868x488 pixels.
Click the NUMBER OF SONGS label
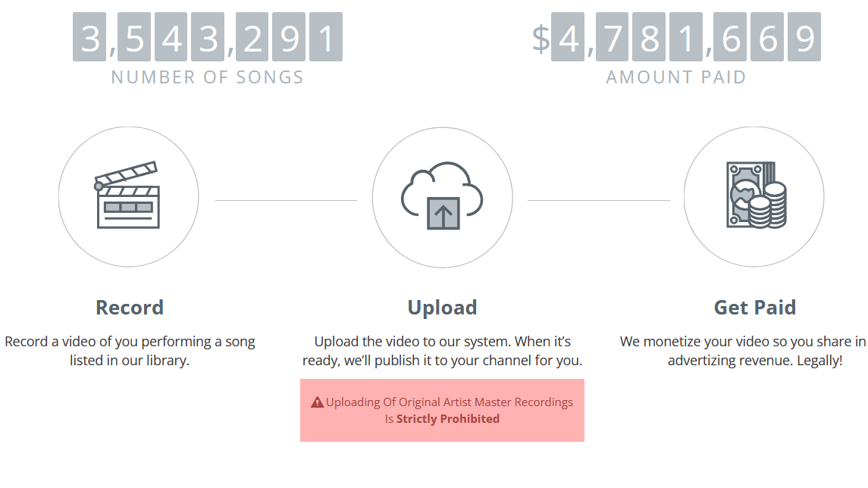click(x=208, y=77)
